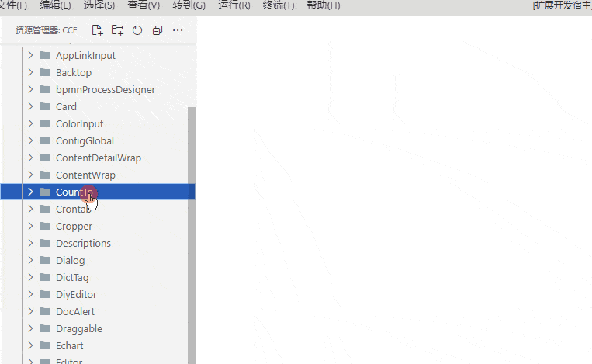Expand the Descriptions folder chevron
The width and height of the screenshot is (592, 364).
coord(30,243)
